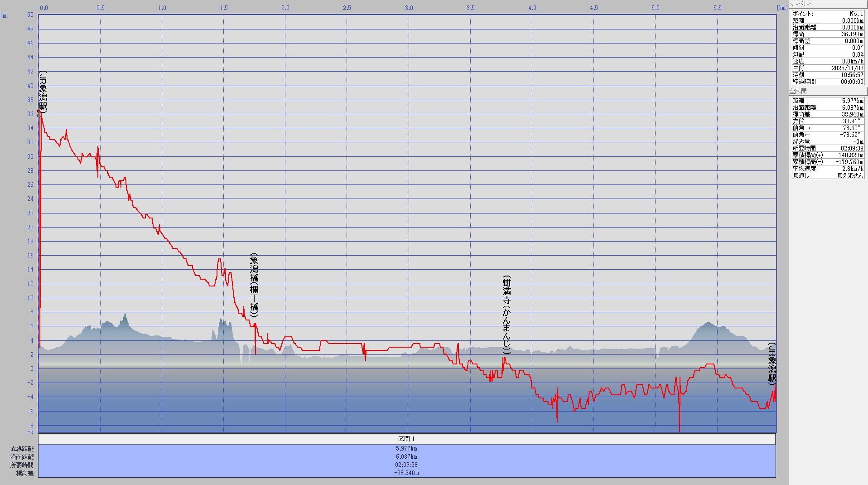
Task: Select the start point marker on the profile
Action: pyautogui.click(x=39, y=112)
